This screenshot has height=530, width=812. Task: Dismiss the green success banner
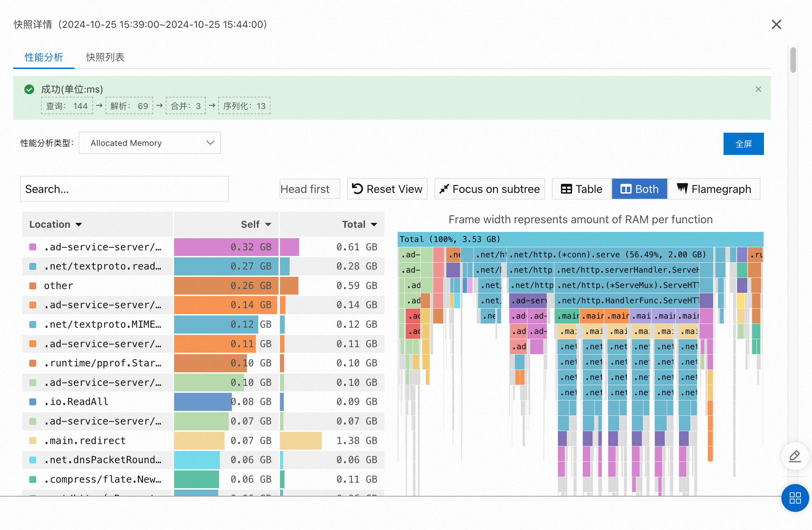click(x=758, y=89)
